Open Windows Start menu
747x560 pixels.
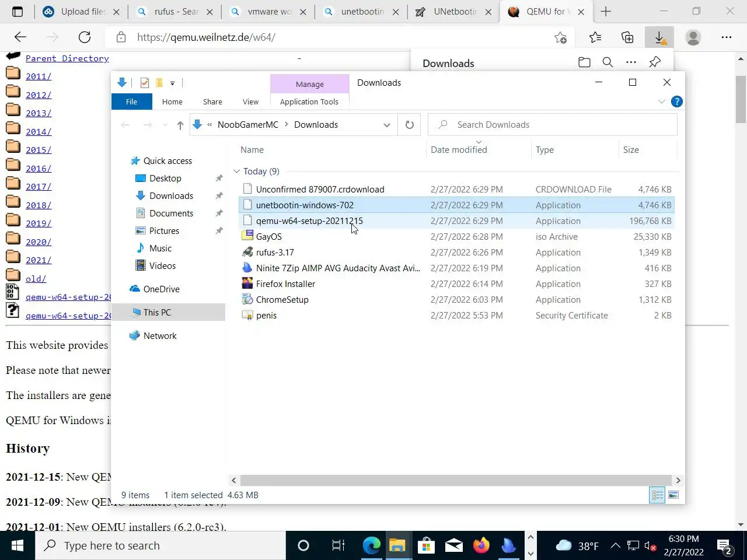coord(18,546)
